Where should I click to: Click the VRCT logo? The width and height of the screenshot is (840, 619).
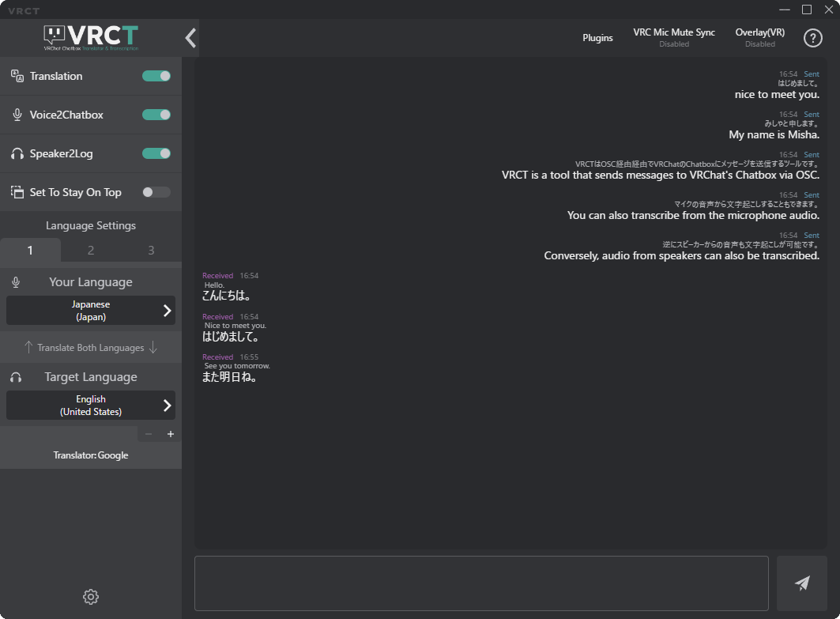pos(91,37)
